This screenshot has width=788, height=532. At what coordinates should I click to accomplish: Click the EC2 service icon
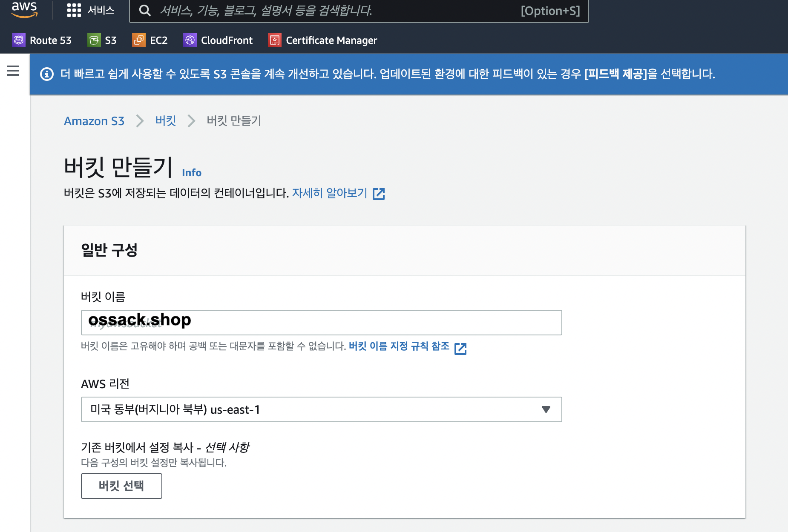(139, 40)
